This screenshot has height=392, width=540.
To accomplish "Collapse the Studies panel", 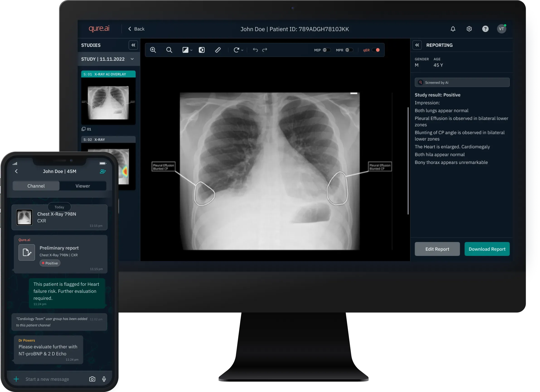I will 133,45.
